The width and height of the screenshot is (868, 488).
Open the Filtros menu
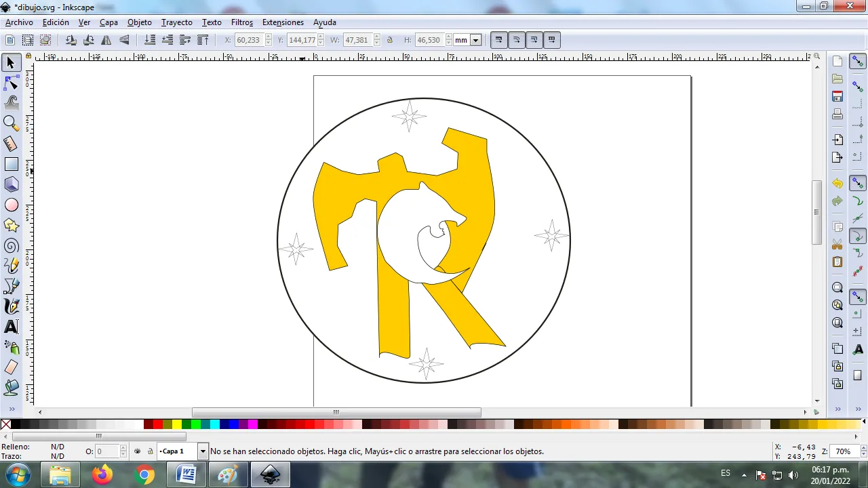point(242,22)
